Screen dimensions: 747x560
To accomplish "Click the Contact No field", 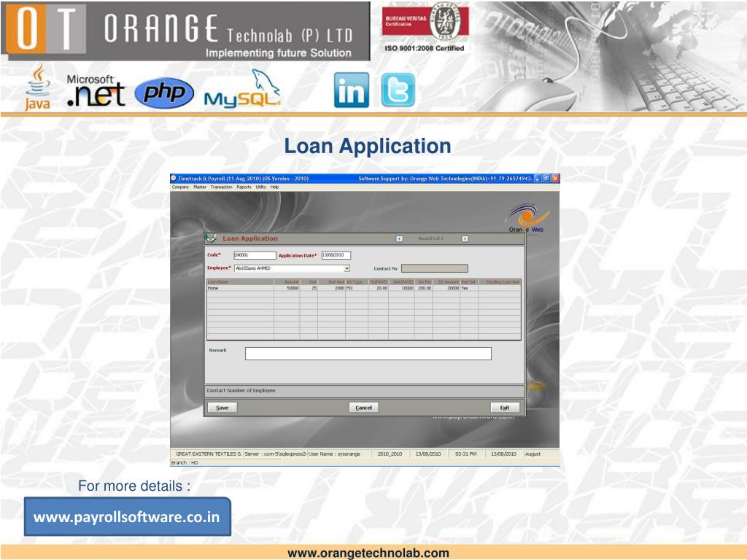I will [x=435, y=268].
